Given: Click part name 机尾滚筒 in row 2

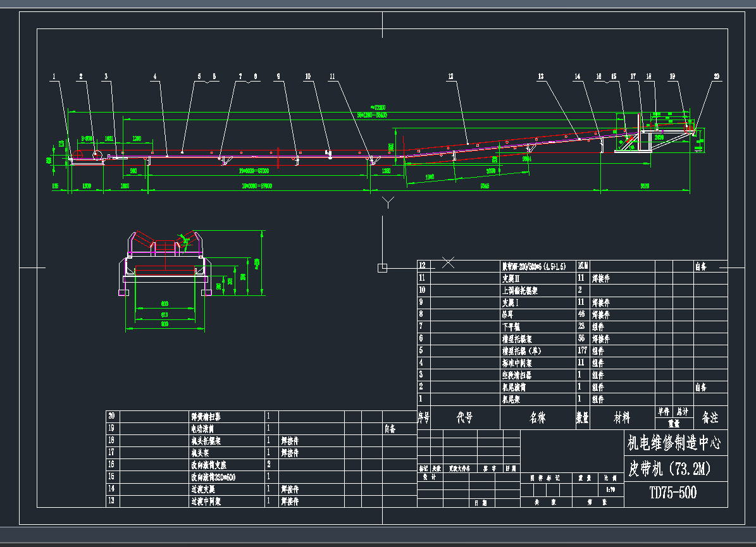Looking at the screenshot, I should (x=514, y=387).
